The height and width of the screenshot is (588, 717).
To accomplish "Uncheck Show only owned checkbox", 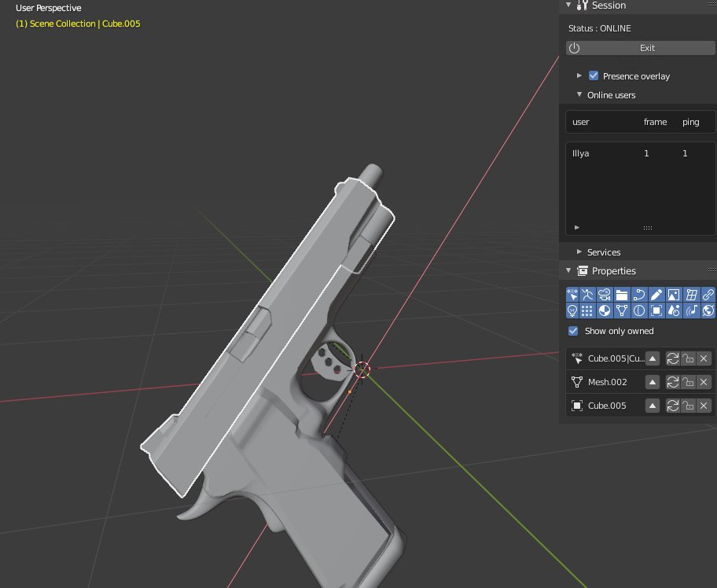I will 573,331.
